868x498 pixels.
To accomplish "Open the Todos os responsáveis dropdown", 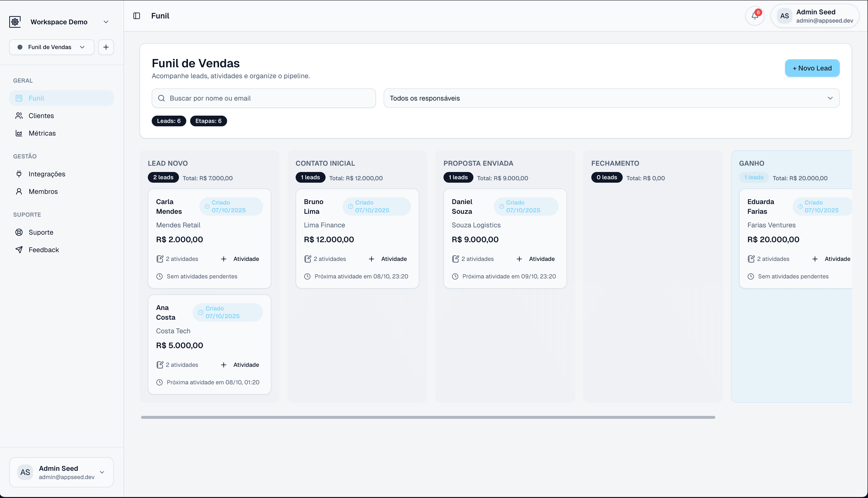I will pyautogui.click(x=611, y=98).
